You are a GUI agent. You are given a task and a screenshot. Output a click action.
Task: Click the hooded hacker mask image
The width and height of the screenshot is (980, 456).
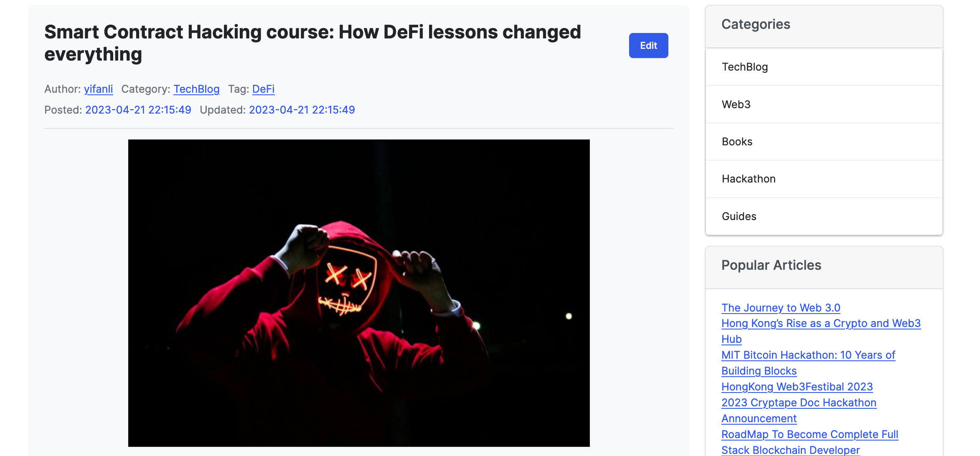(x=359, y=293)
